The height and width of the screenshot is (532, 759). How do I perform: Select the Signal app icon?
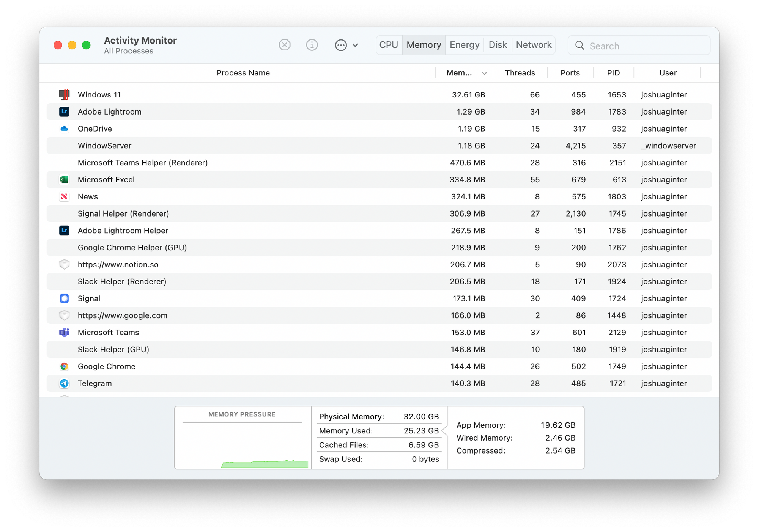click(64, 298)
